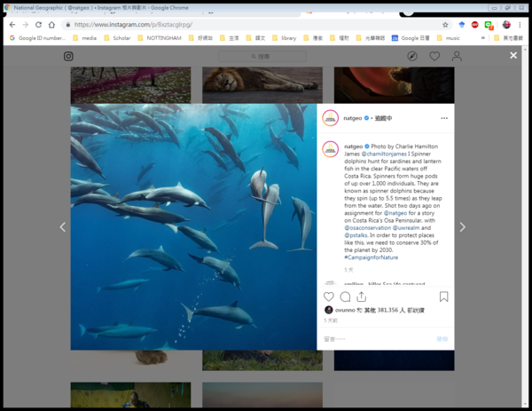Open the Explore compass icon

[412, 57]
